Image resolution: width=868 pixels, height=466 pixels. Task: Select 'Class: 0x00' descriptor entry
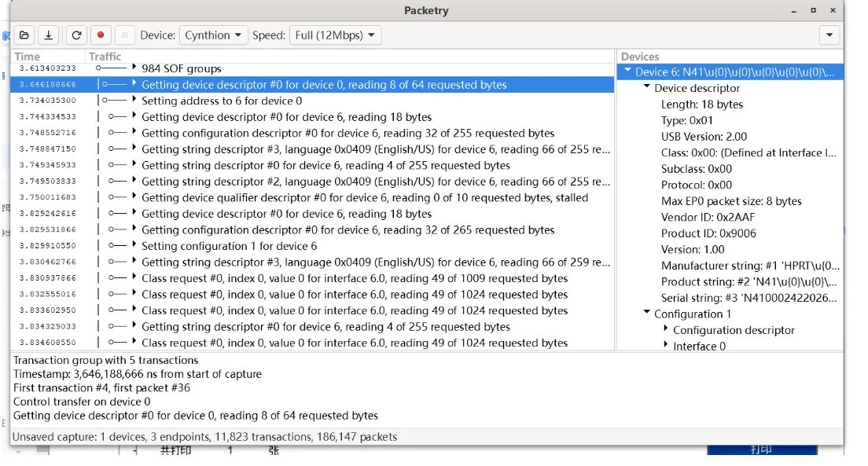748,152
